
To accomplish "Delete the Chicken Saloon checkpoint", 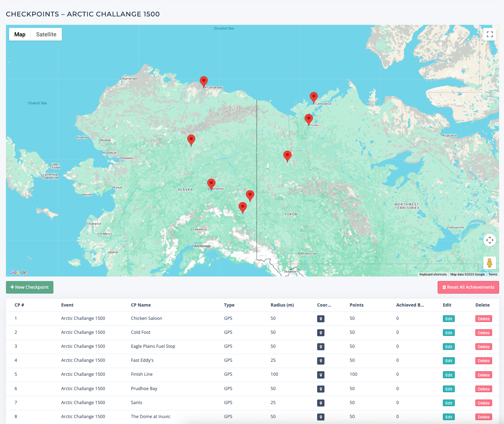I will 484,319.
